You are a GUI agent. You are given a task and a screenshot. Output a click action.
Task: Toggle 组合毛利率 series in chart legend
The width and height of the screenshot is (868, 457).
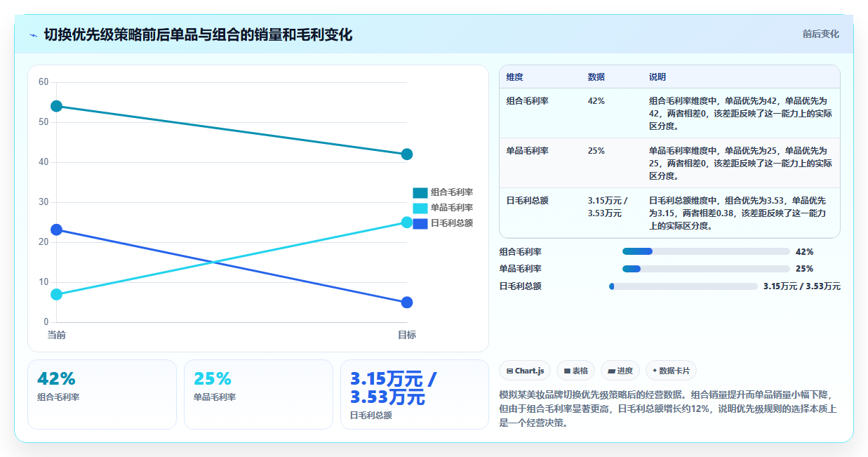(x=443, y=192)
